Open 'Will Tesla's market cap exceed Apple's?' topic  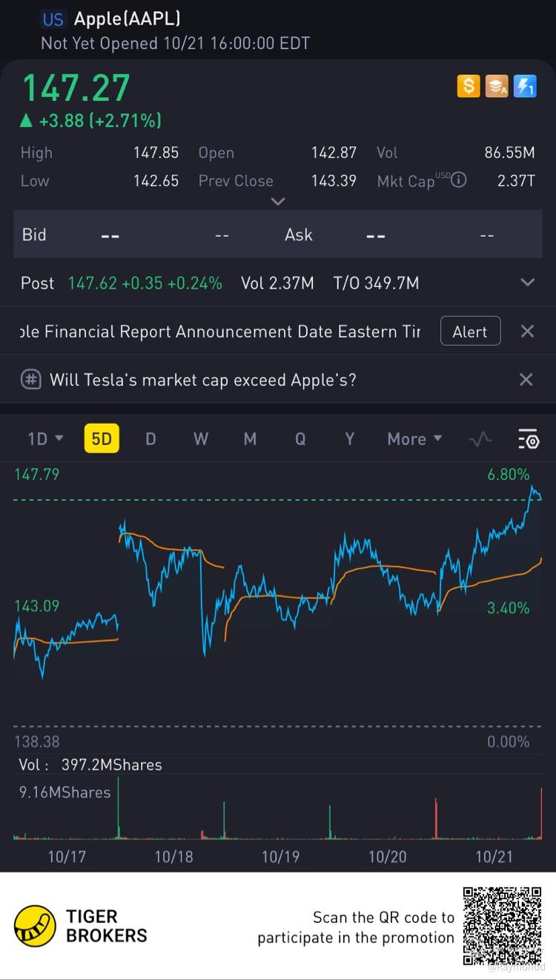click(202, 379)
